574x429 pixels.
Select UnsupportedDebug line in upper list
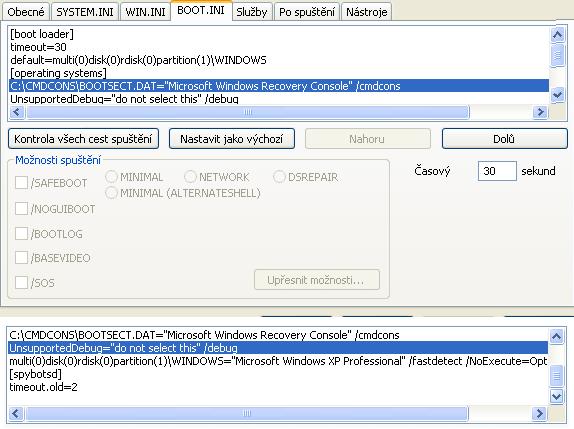[279, 98]
